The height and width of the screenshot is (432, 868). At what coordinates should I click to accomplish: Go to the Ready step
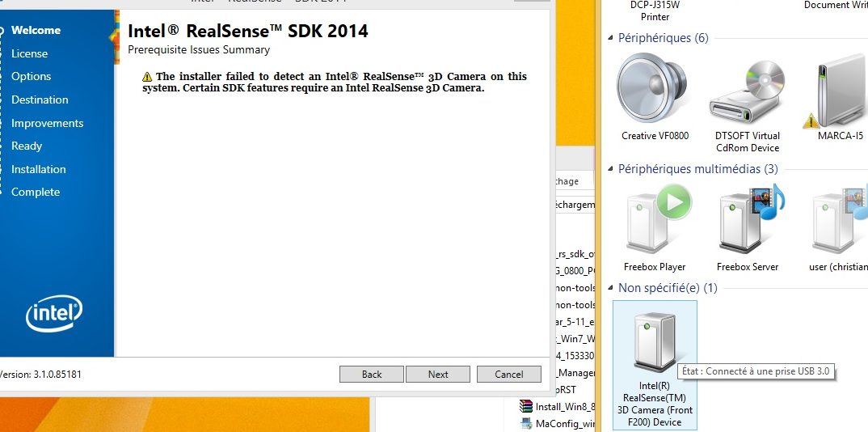(27, 146)
